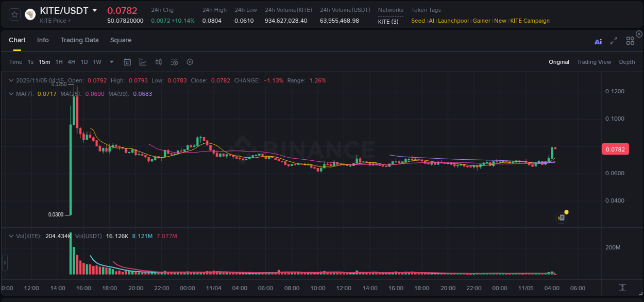Expand the extra timeframes dropdown arrow
The width and height of the screenshot is (644, 302).
tap(111, 62)
